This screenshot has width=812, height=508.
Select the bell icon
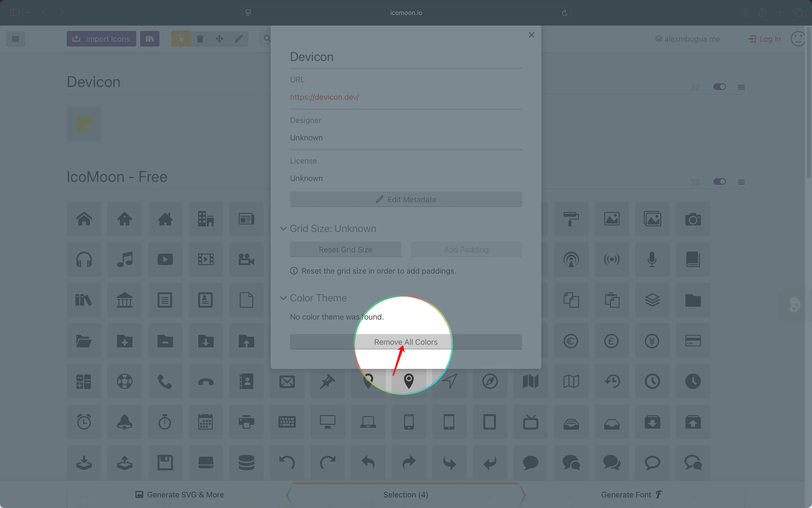[125, 422]
